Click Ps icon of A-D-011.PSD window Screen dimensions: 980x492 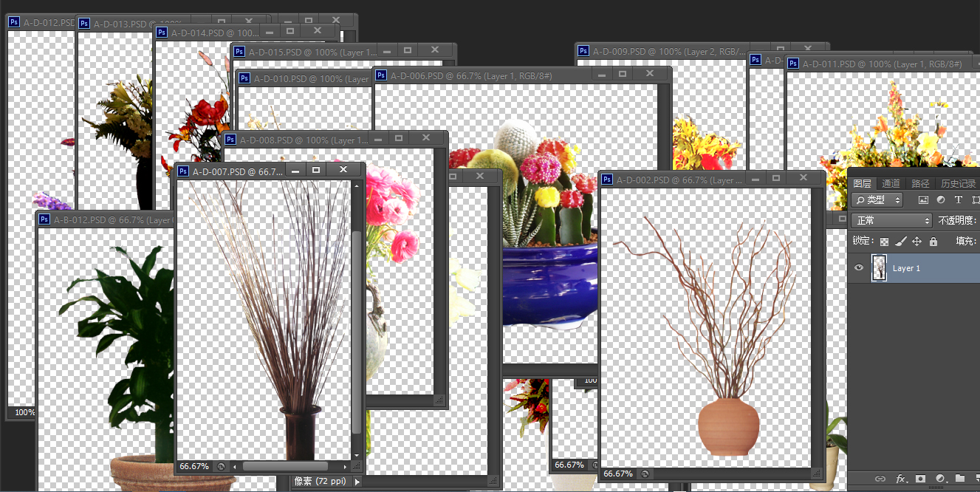(x=793, y=64)
